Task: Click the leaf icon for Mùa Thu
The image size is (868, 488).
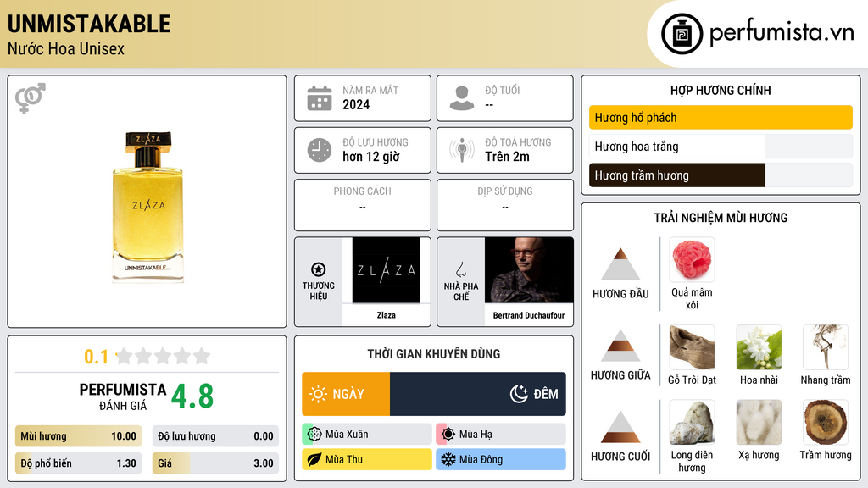Action: click(x=314, y=459)
